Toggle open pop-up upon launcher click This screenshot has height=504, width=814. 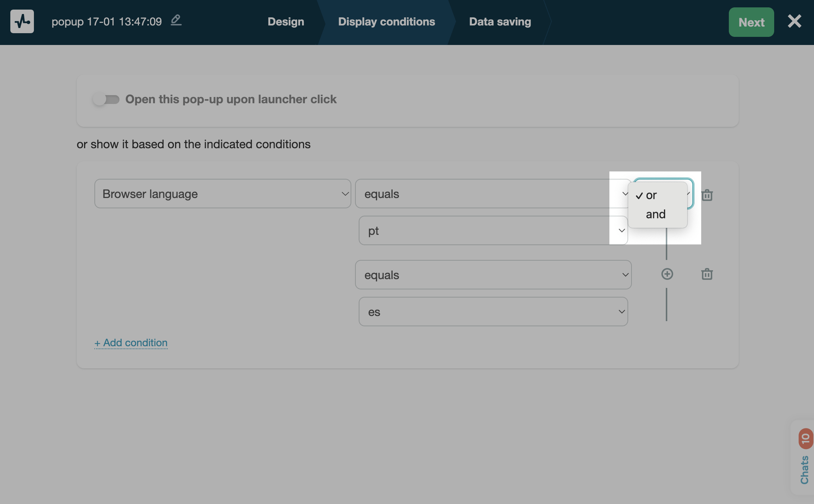pos(106,99)
